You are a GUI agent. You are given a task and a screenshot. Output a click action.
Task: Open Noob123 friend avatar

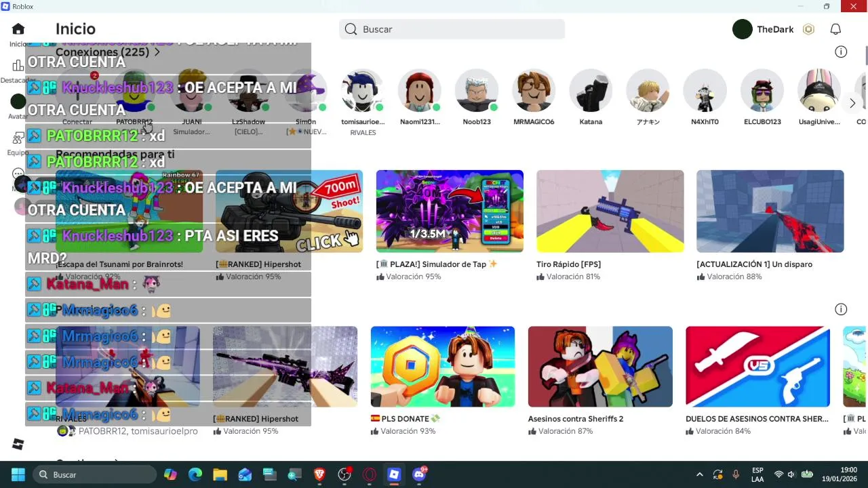[x=477, y=90]
